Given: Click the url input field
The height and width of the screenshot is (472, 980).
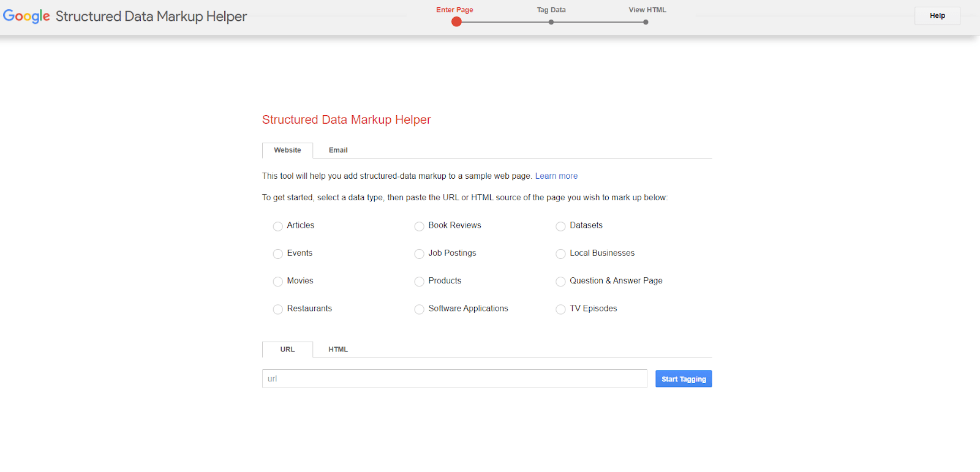Looking at the screenshot, I should coord(454,379).
